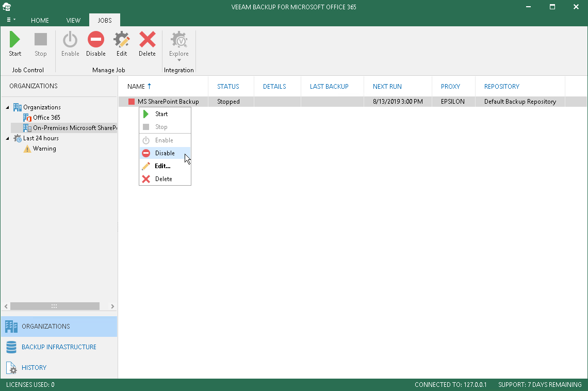Click the Veeam app icon in title bar
The height and width of the screenshot is (391, 588).
(x=7, y=7)
